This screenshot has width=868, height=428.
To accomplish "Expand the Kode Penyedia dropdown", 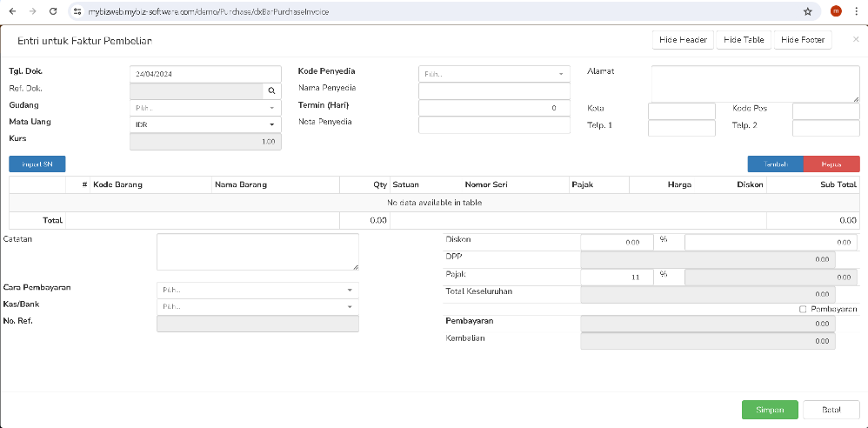I will (494, 74).
